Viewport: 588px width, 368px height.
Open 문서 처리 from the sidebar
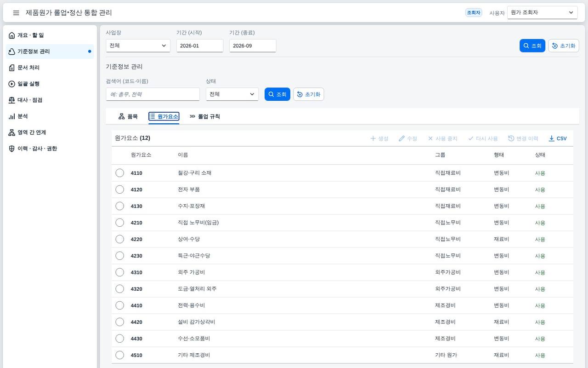pos(51,68)
